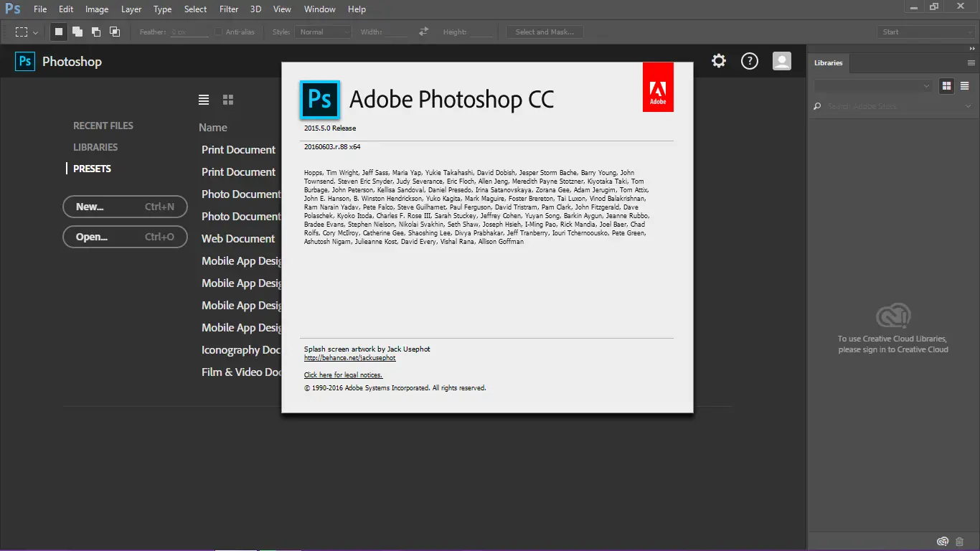The width and height of the screenshot is (980, 551).
Task: Expand the Adobe Stock search options chevron
Action: click(x=969, y=106)
